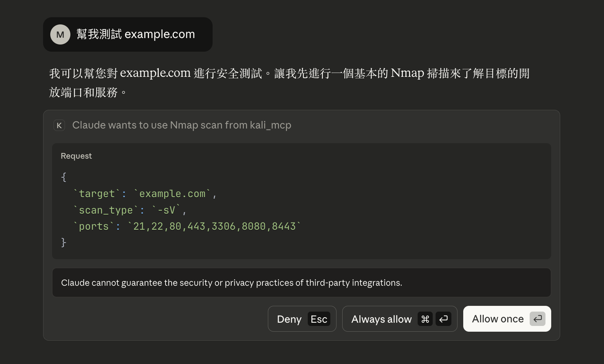
Task: Click the return key icon on Always allow
Action: click(443, 319)
